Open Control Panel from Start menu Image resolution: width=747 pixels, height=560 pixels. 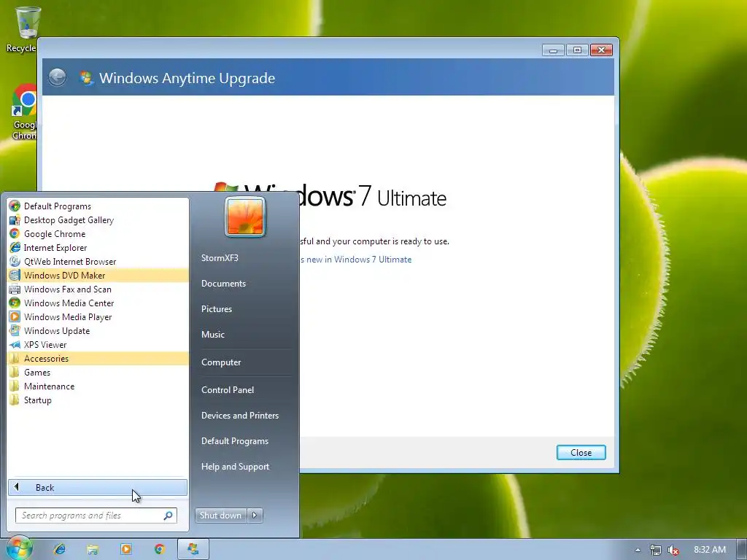(228, 390)
